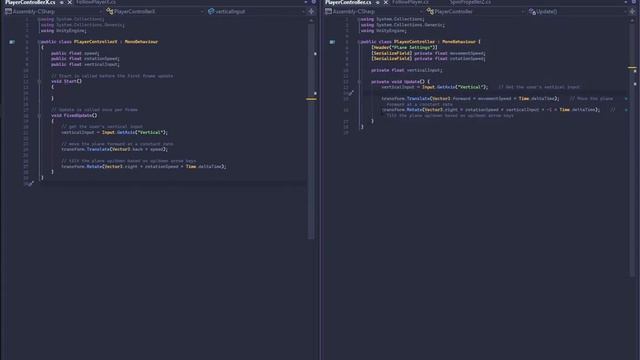Open the FollowPlayerX.cs tab

pyautogui.click(x=96, y=2)
